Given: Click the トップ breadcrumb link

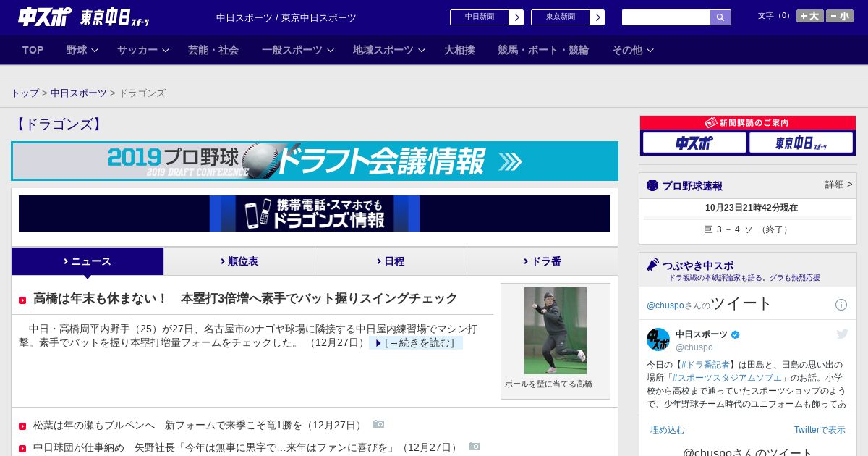Looking at the screenshot, I should click(25, 93).
